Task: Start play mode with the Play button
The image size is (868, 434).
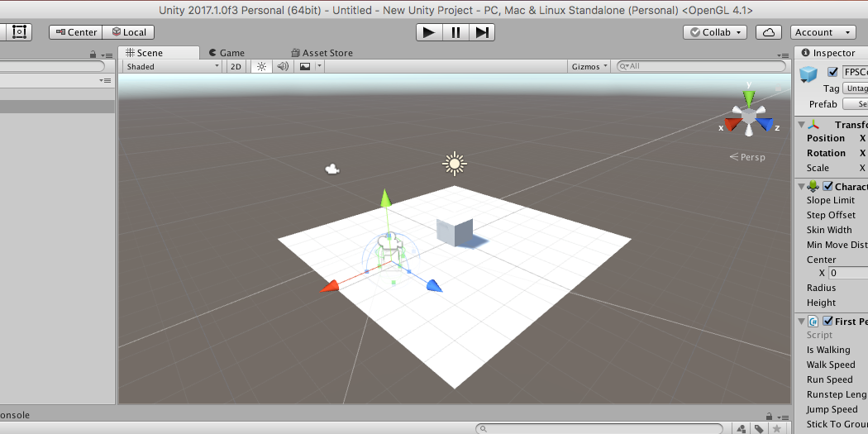Action: [429, 32]
